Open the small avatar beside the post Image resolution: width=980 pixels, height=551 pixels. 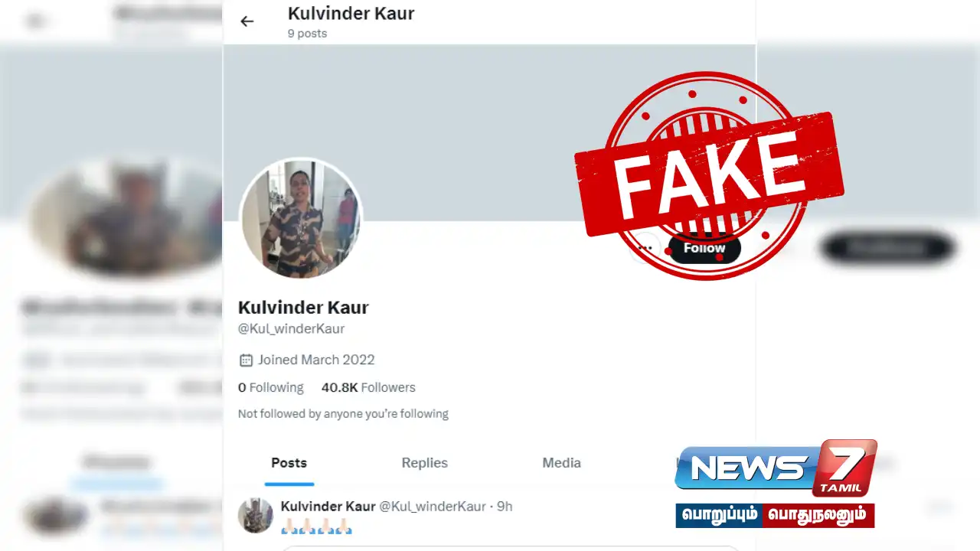(x=255, y=515)
